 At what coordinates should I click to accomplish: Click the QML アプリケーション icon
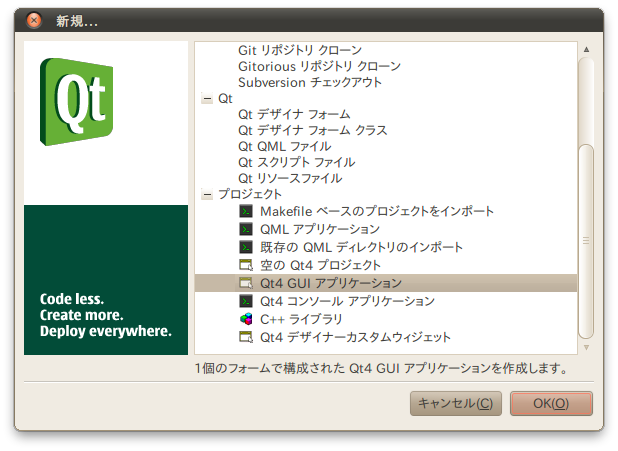pos(246,229)
